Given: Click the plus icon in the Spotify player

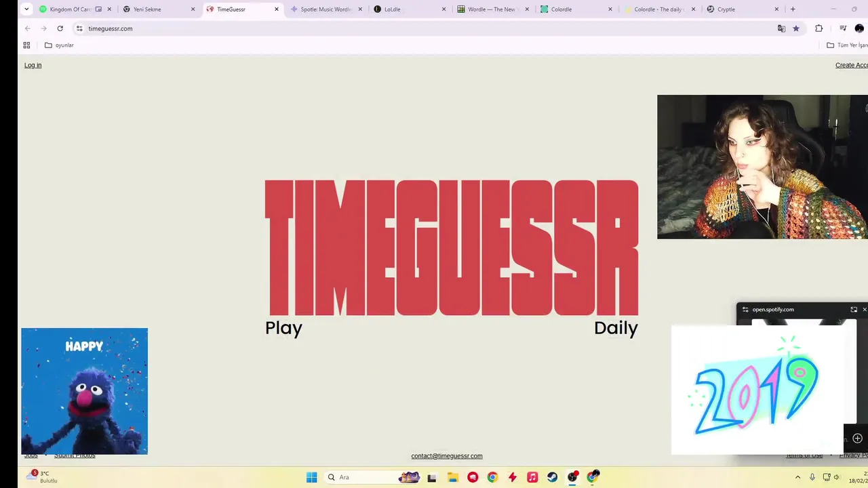Looking at the screenshot, I should (857, 439).
